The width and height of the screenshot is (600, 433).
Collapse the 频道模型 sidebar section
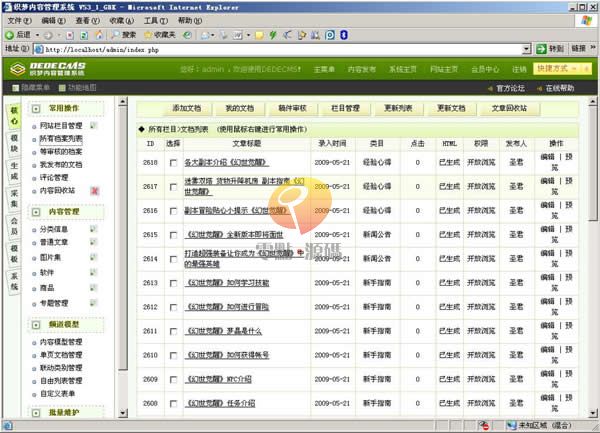pyautogui.click(x=36, y=325)
